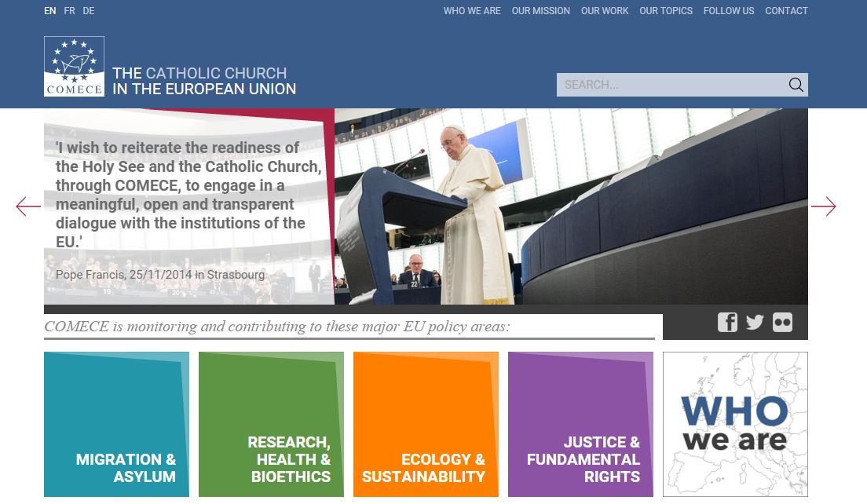This screenshot has width=867, height=504.
Task: Click the Search text field
Action: pos(671,85)
